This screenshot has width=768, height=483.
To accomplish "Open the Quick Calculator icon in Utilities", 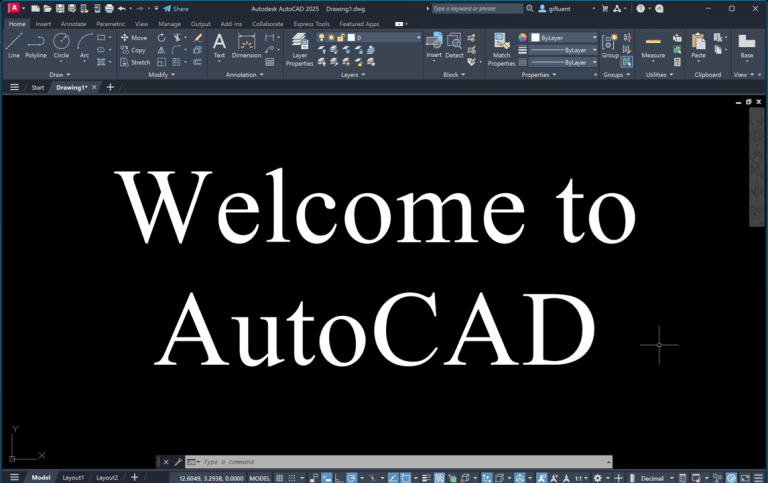I will point(677,62).
